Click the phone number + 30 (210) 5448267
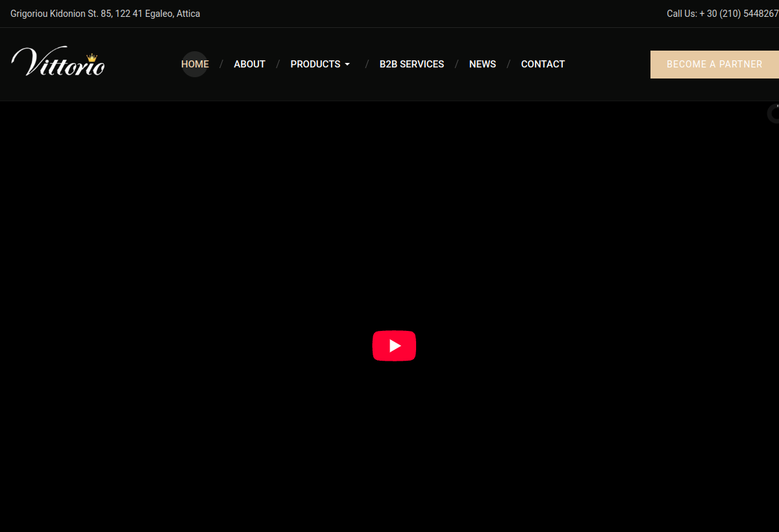 pos(739,14)
